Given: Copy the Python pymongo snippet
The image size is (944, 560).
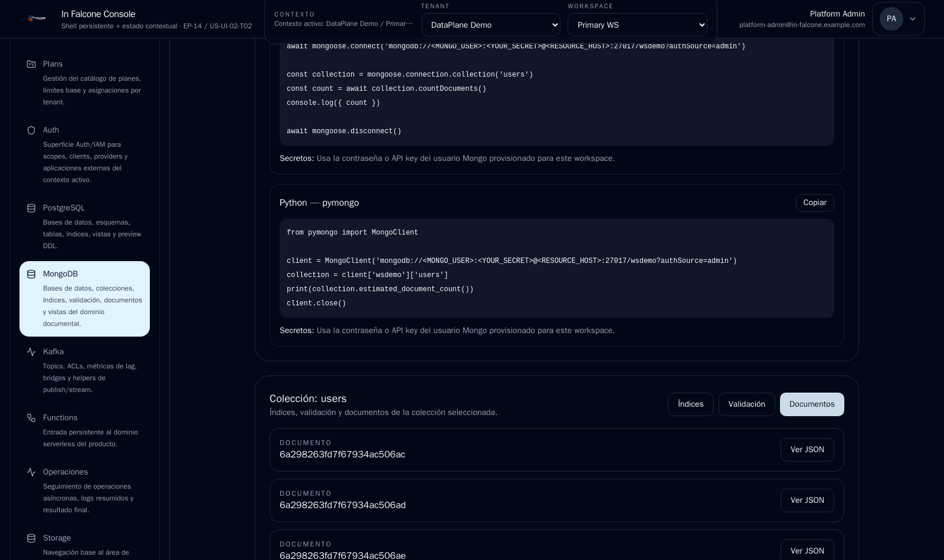Looking at the screenshot, I should click(x=815, y=202).
